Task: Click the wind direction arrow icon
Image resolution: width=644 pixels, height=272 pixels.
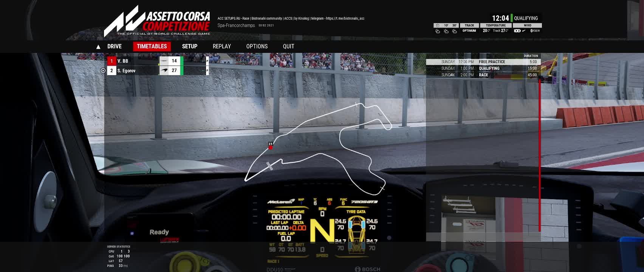Action: 524,31
